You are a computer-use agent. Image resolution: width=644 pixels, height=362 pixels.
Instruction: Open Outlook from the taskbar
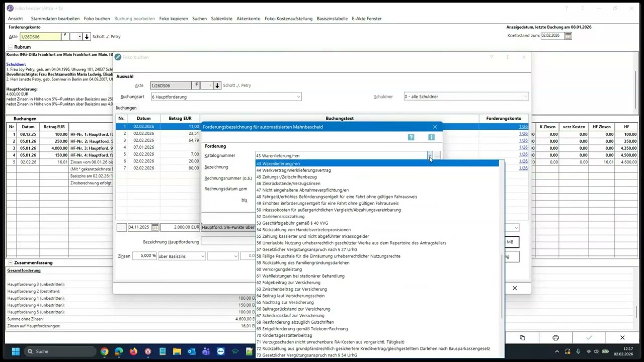click(x=192, y=351)
